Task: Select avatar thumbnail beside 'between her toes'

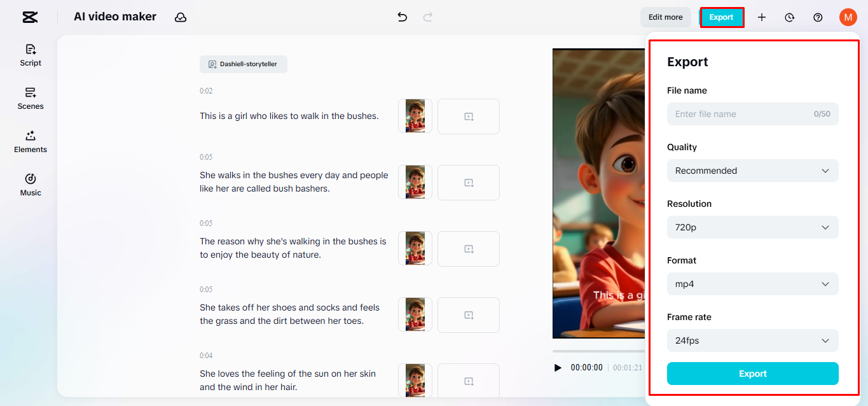Action: tap(415, 314)
